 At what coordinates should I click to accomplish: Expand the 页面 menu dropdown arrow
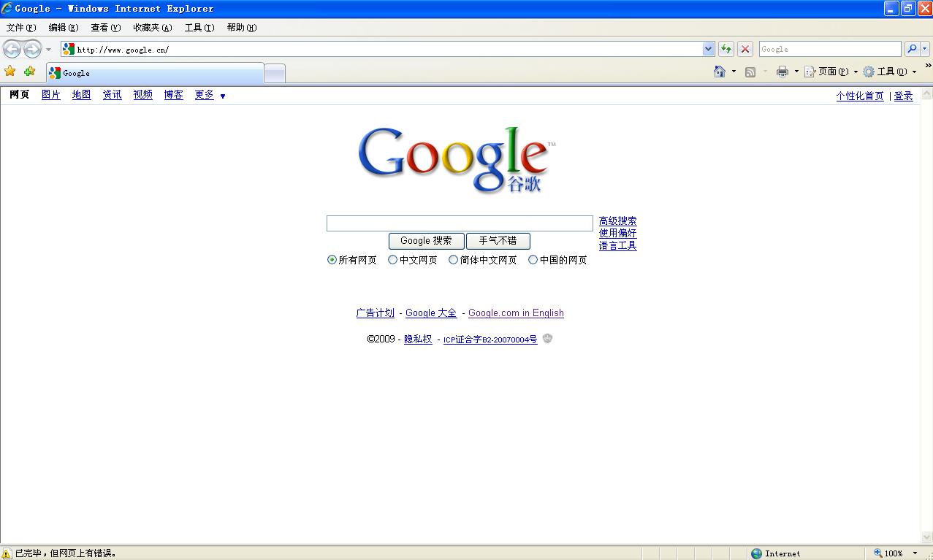(x=856, y=72)
